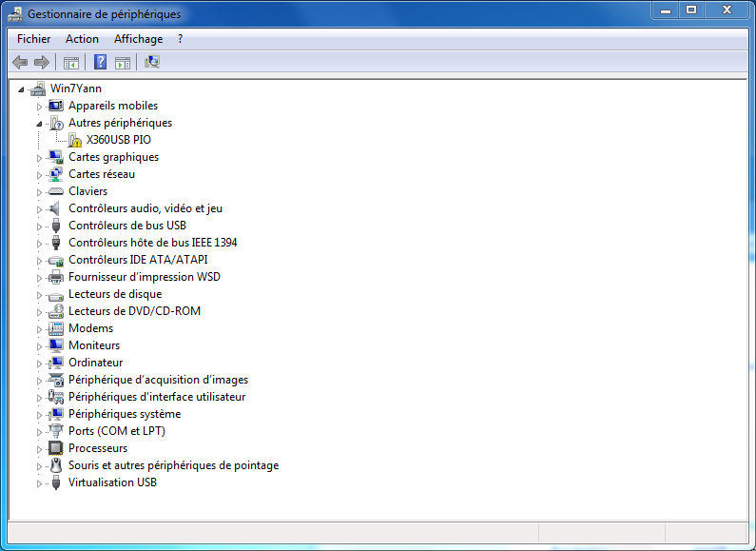The image size is (756, 551).
Task: Click the Moniteurs monitor icon
Action: click(56, 345)
